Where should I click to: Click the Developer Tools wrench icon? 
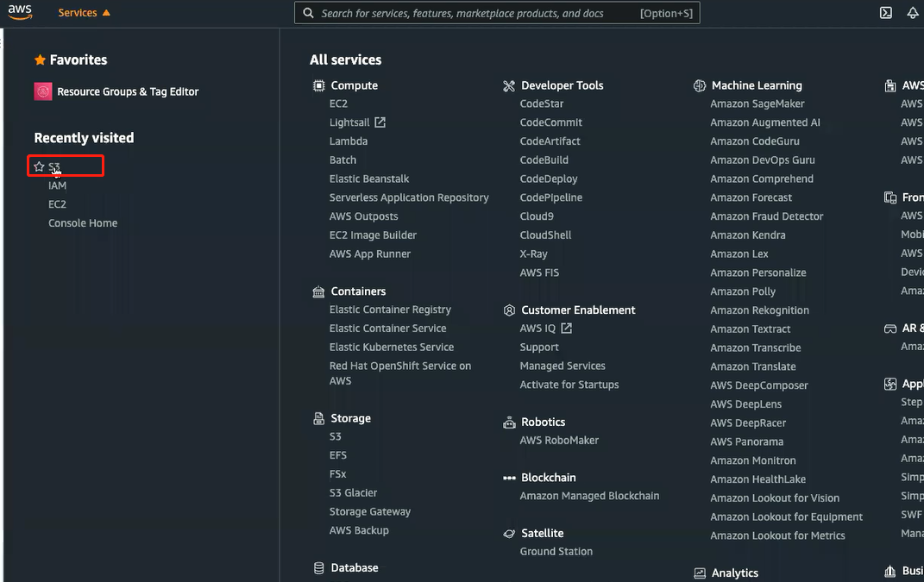click(509, 86)
